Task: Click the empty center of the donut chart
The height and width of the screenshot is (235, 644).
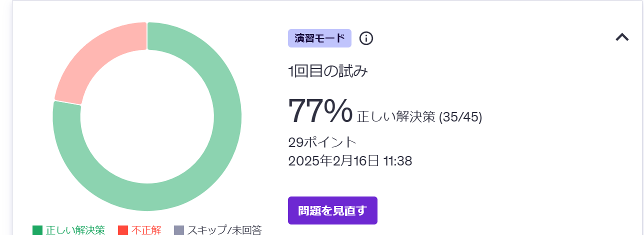Action: click(147, 116)
